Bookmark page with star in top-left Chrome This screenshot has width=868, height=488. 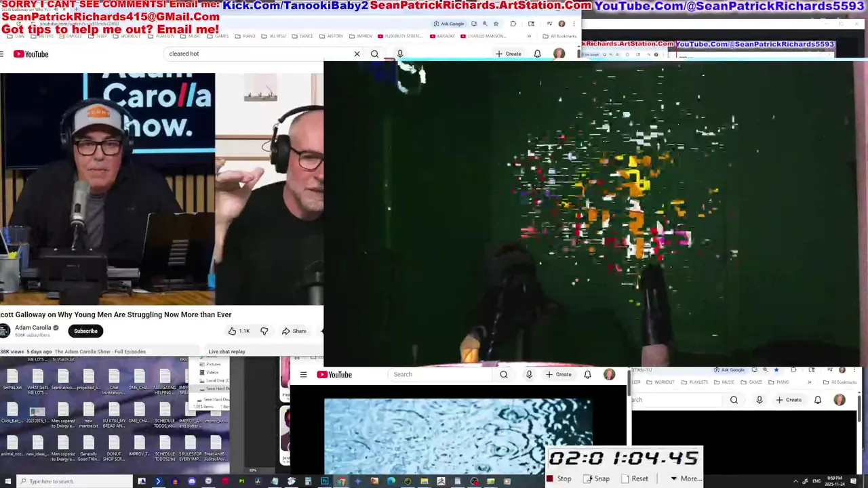click(496, 24)
